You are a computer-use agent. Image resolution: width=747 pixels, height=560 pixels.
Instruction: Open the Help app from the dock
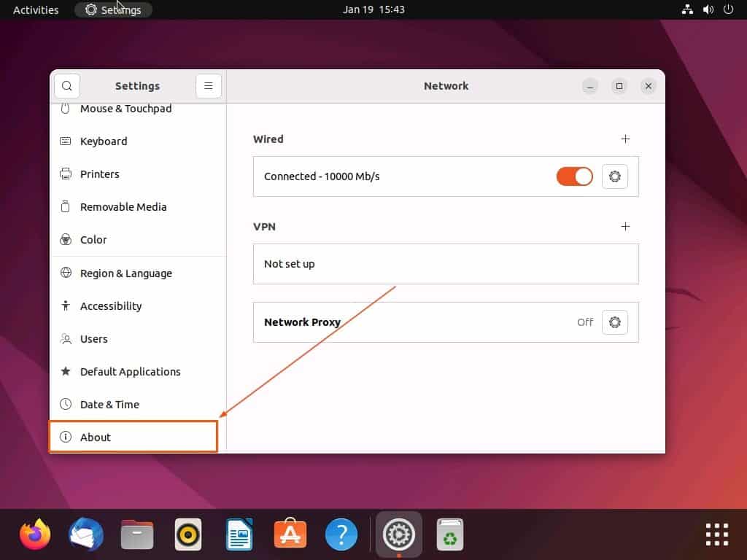341,534
